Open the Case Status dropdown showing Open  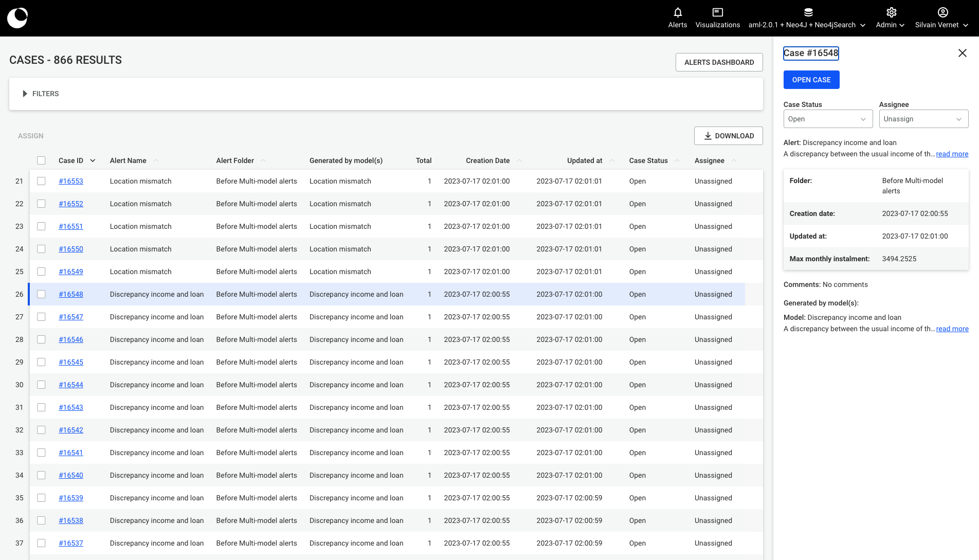click(x=828, y=119)
